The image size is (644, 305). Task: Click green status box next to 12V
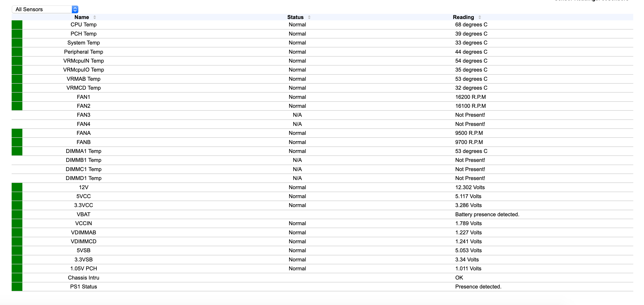click(x=17, y=187)
